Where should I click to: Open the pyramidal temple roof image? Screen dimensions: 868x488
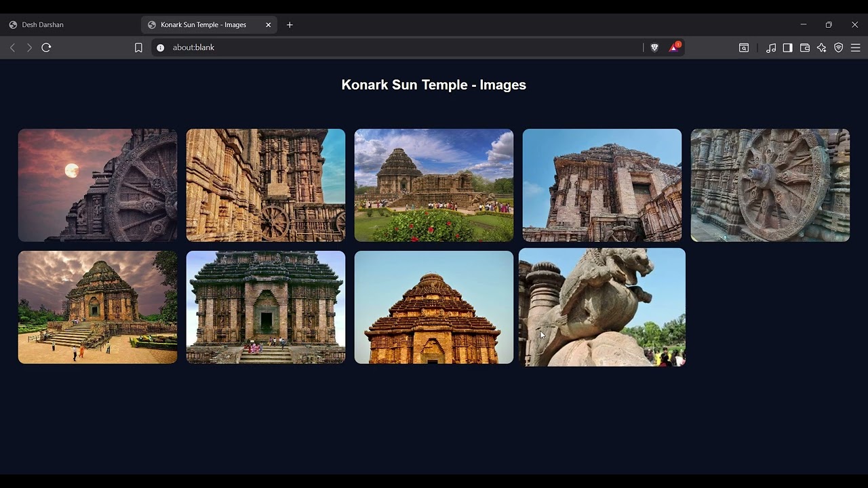(434, 307)
